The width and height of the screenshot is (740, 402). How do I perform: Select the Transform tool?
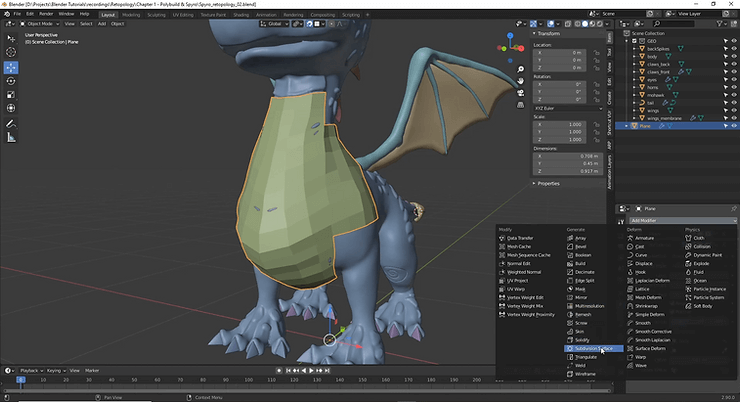coord(11,109)
